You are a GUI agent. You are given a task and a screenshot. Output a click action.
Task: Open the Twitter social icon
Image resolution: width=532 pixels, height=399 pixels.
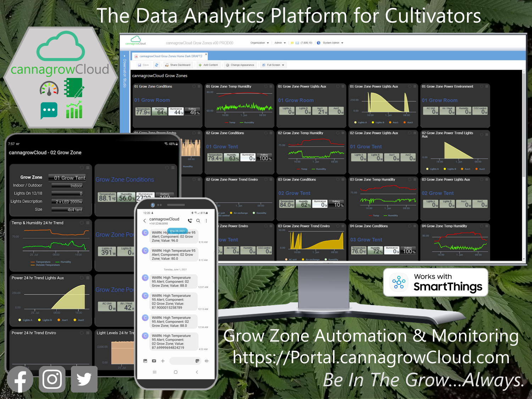84,379
